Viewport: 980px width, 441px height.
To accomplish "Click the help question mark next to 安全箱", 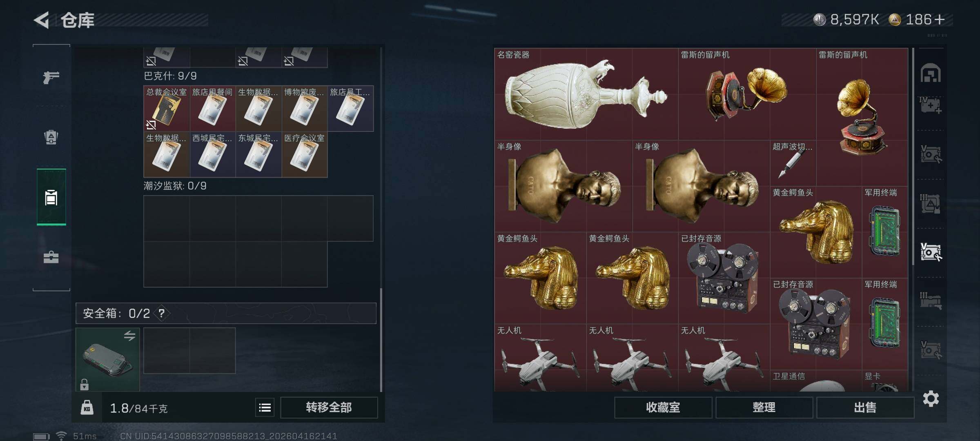I will [162, 313].
